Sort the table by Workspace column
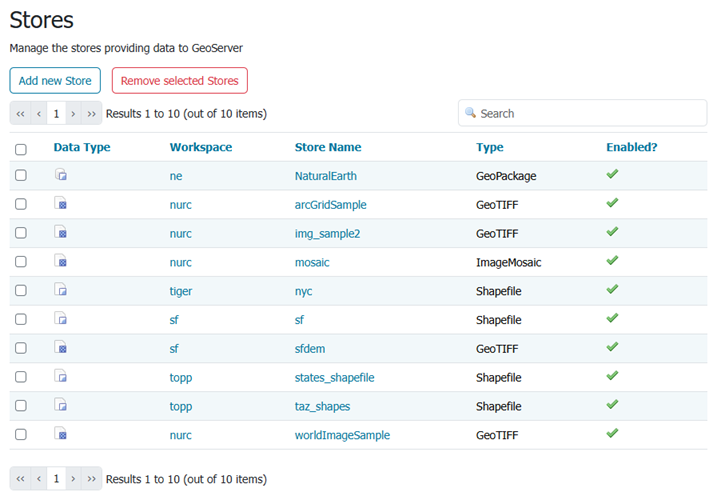The width and height of the screenshot is (717, 496). click(200, 147)
